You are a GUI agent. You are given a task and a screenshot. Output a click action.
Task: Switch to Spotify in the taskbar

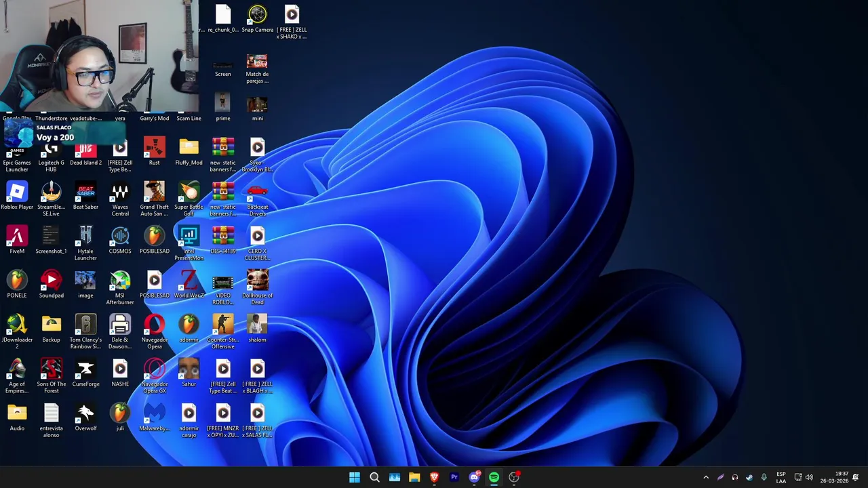point(494,477)
